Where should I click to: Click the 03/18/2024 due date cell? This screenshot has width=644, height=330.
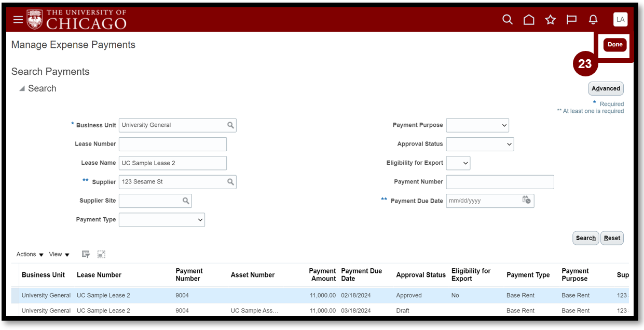tap(356, 311)
